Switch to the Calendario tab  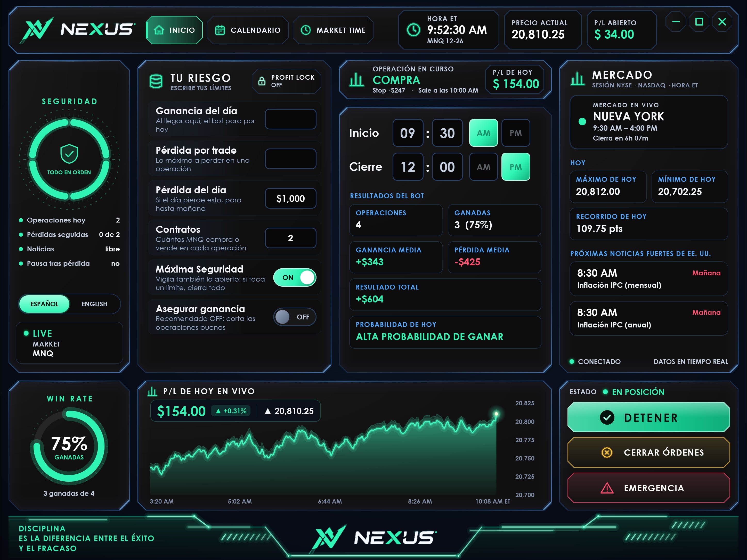point(248,30)
